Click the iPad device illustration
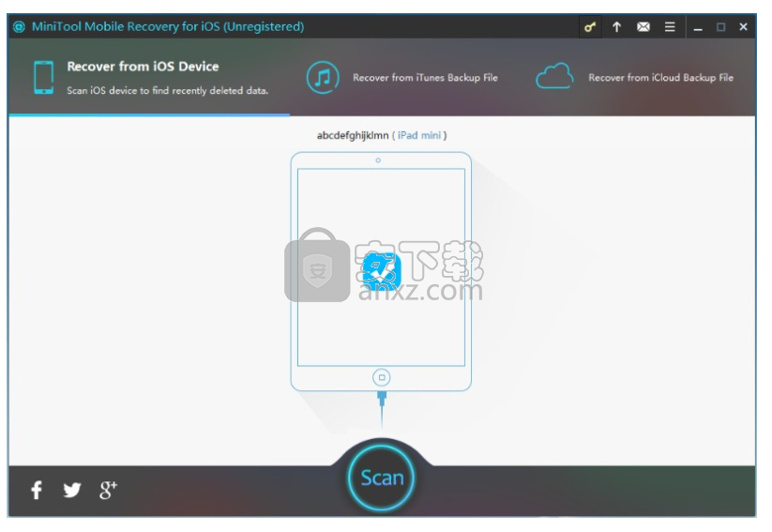772x532 pixels. [x=381, y=271]
